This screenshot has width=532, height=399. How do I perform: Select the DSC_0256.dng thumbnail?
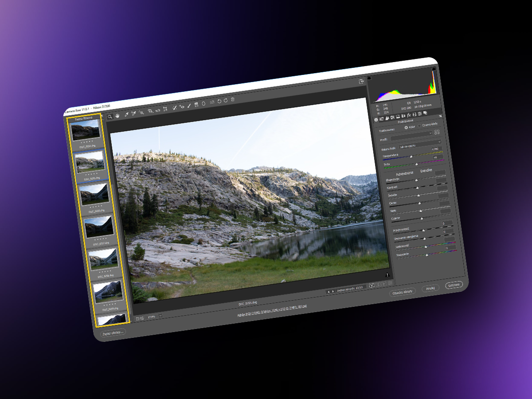click(x=94, y=194)
